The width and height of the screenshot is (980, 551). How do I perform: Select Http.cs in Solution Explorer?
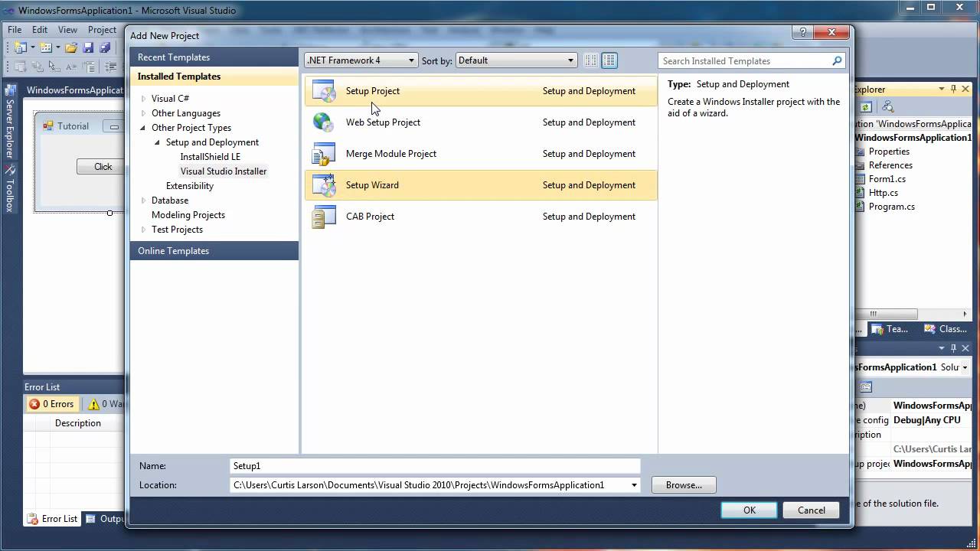(x=884, y=193)
